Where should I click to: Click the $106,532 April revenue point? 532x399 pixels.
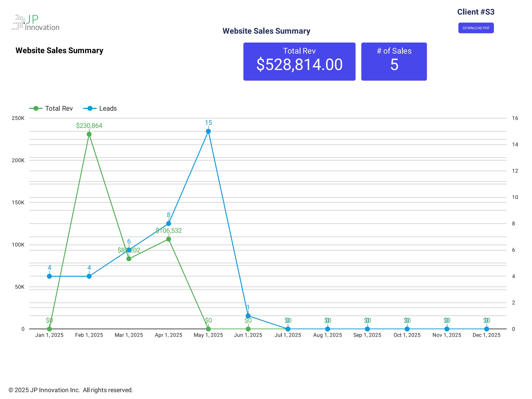(x=169, y=239)
